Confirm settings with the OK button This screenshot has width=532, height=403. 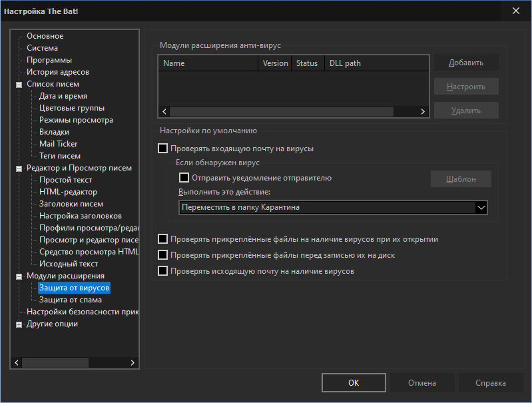coord(354,382)
